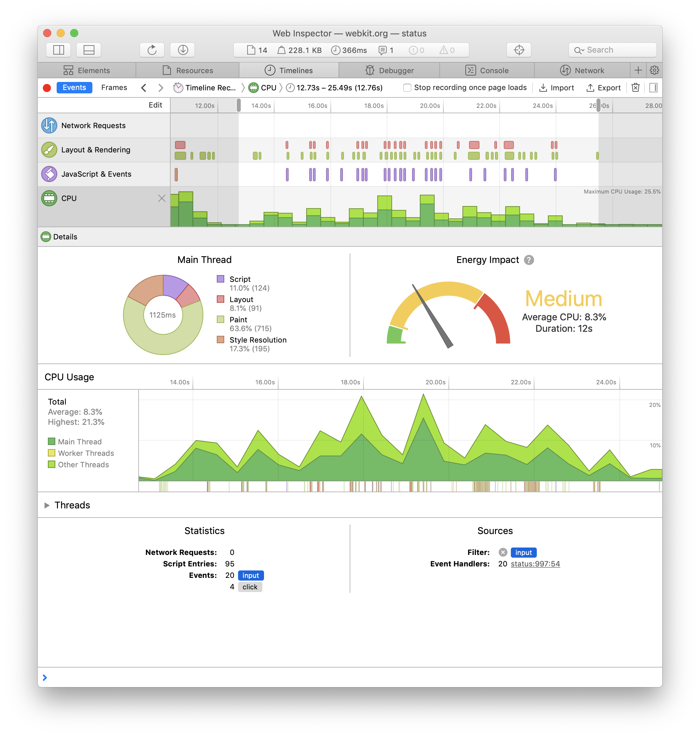Viewport: 700px width, 737px height.
Task: Activate the element selection crosshair icon
Action: (x=519, y=50)
